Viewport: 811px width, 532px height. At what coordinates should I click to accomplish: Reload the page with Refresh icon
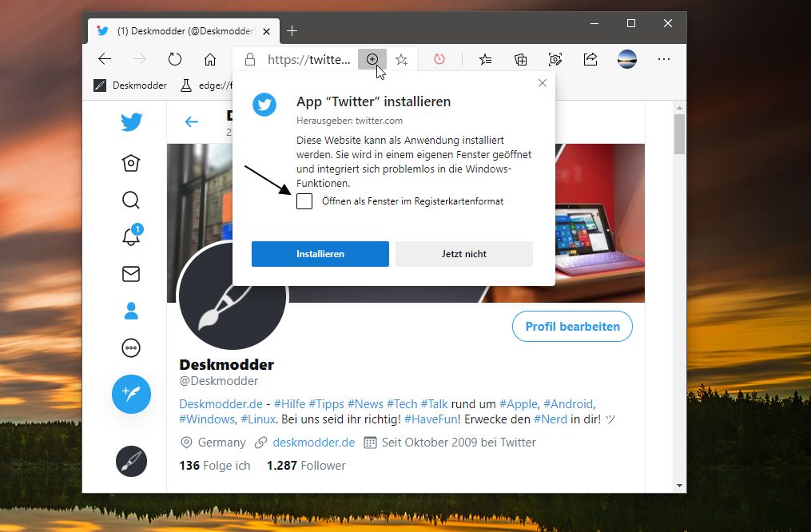click(175, 59)
